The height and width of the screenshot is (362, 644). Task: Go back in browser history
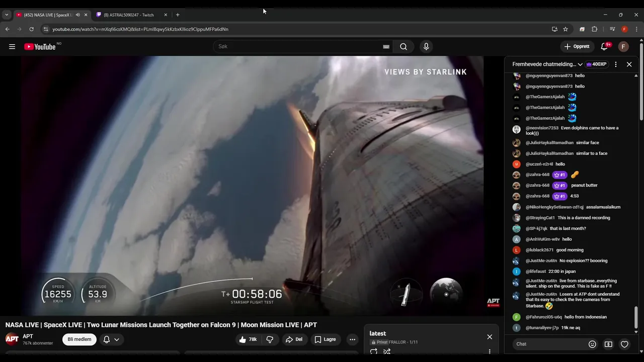coord(7,29)
